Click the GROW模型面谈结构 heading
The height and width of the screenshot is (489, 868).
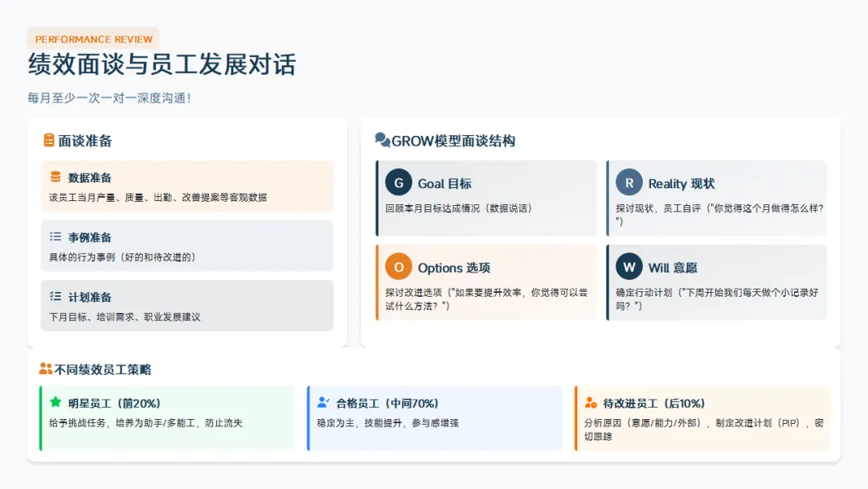[x=453, y=141]
